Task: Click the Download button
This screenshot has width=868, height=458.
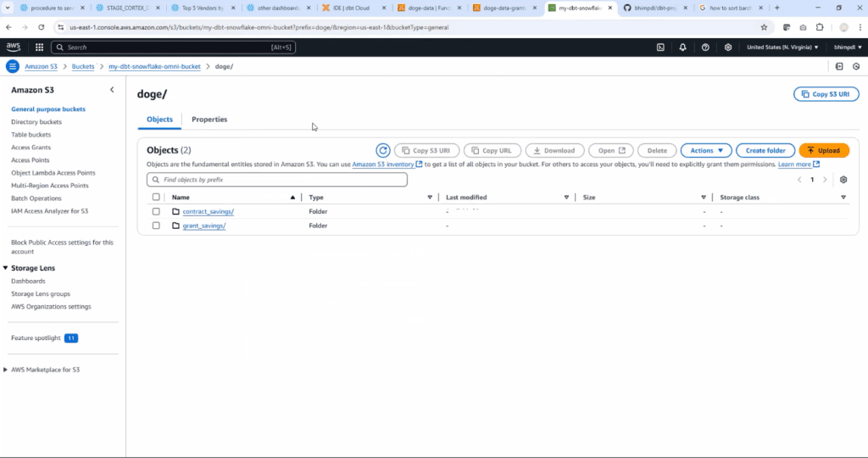Action: coord(554,150)
